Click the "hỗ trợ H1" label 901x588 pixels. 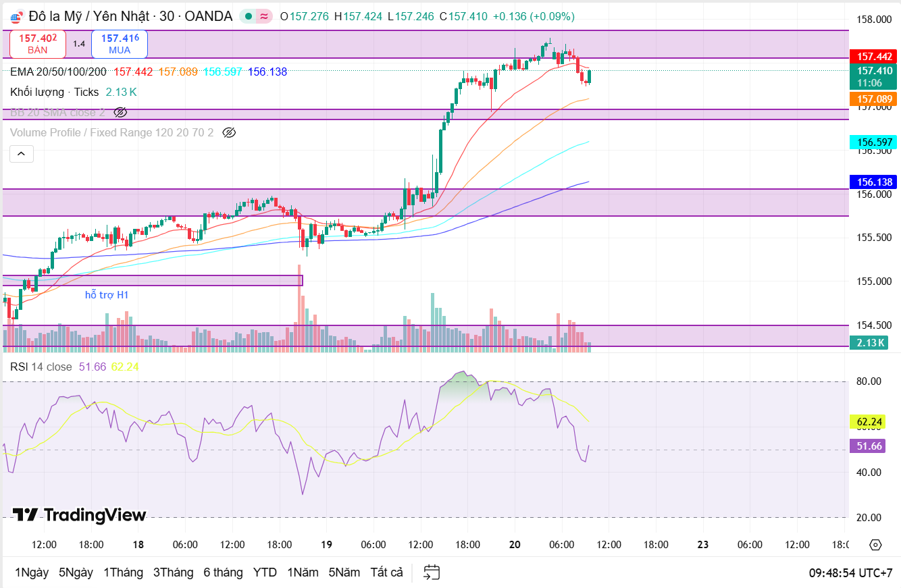point(107,295)
